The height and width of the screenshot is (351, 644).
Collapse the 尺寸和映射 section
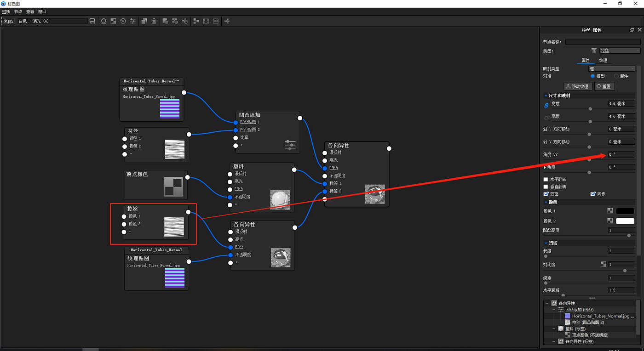546,96
